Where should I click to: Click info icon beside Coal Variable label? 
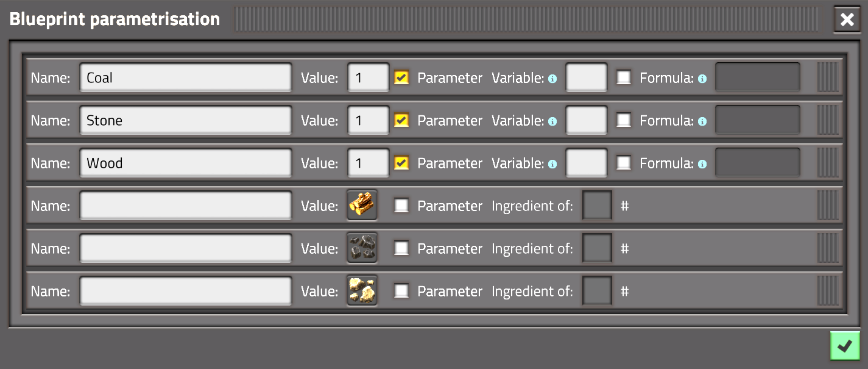(552, 79)
